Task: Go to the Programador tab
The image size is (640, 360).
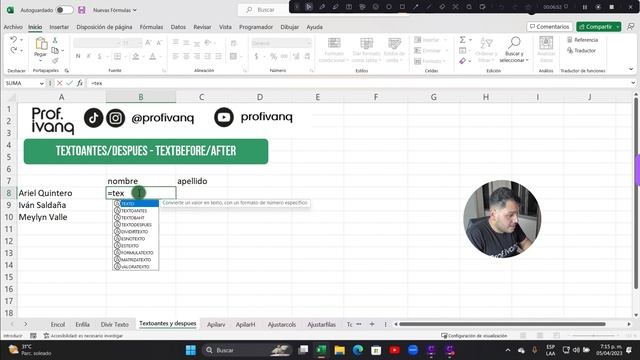Action: coord(256,27)
